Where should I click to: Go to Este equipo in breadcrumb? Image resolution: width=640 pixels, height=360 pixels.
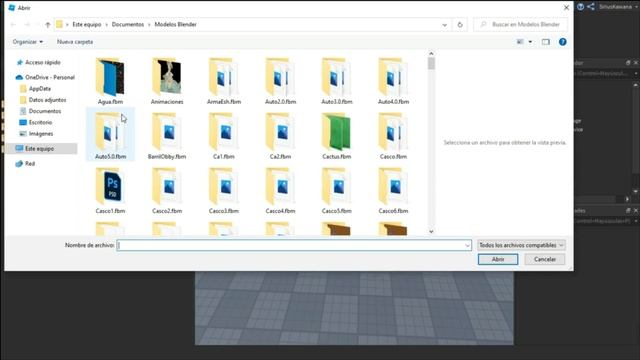coord(87,24)
